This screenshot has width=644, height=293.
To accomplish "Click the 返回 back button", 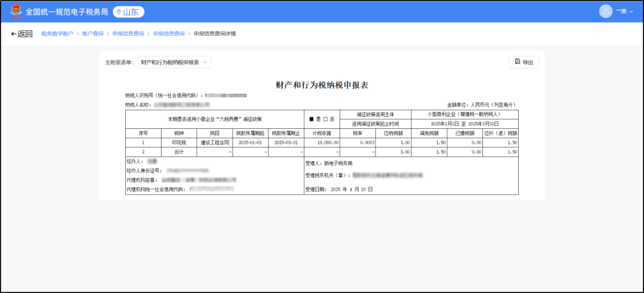I will (x=21, y=33).
